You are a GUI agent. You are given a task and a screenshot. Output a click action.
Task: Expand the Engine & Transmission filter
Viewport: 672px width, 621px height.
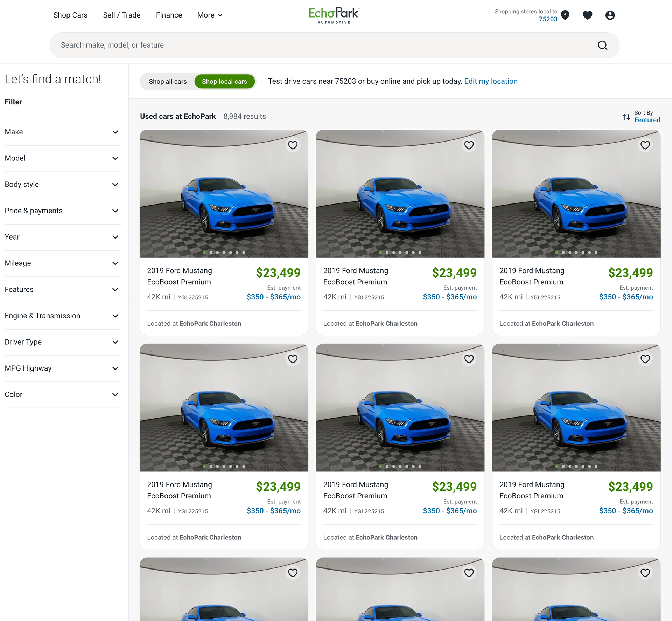(63, 316)
